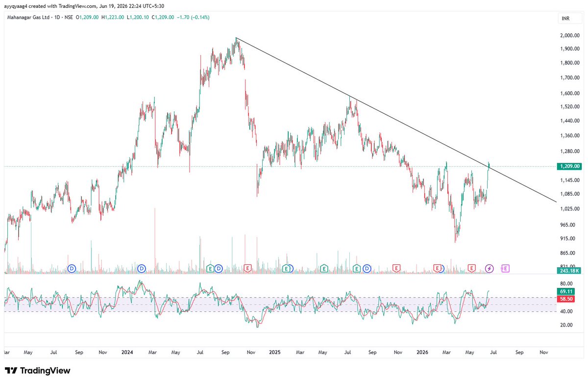
Task: Click the 2,000.00 price axis label
Action: [570, 36]
